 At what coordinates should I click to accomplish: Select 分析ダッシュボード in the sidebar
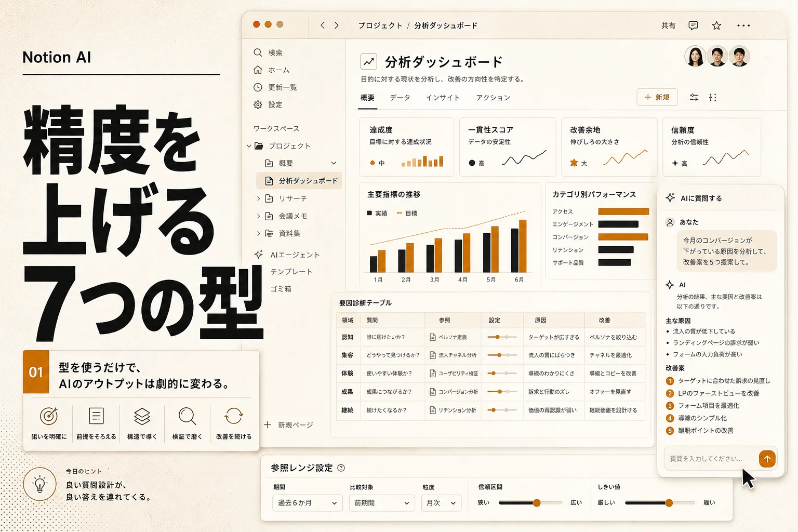pos(299,181)
